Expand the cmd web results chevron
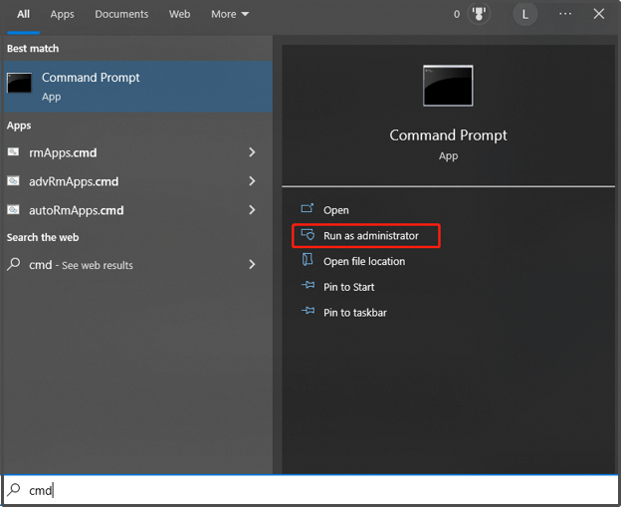Image resolution: width=623 pixels, height=509 pixels. point(252,265)
